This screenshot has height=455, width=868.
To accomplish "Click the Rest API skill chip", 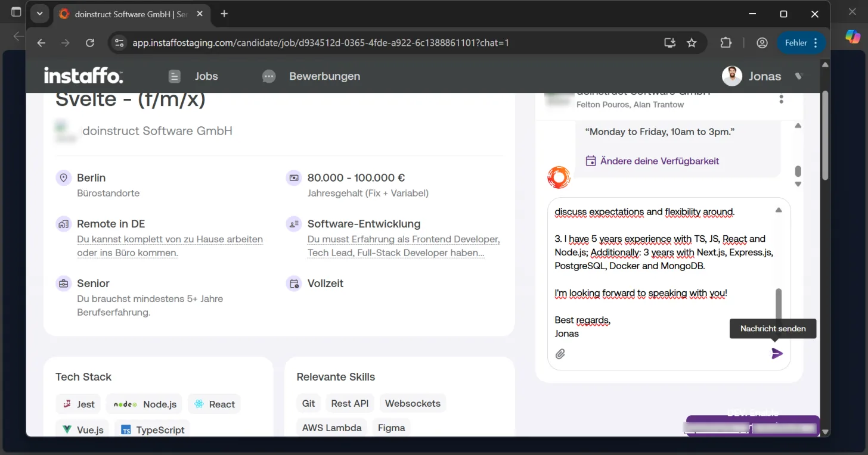I will tap(350, 403).
